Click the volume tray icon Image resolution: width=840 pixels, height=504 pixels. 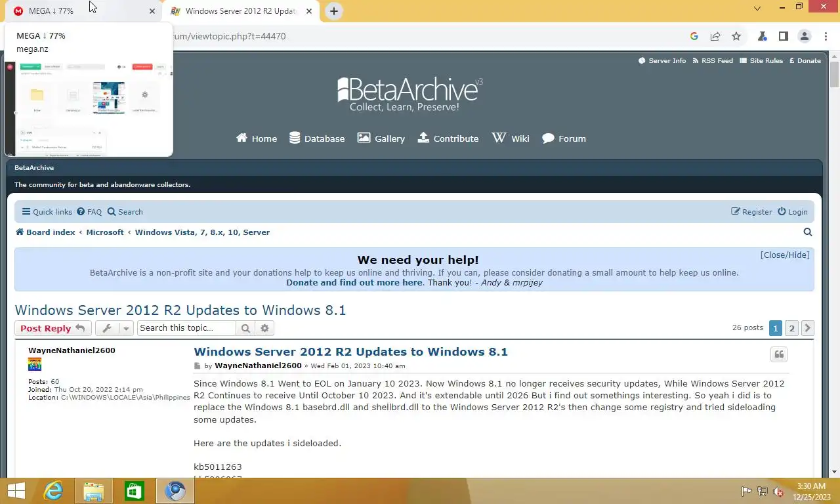(x=779, y=491)
